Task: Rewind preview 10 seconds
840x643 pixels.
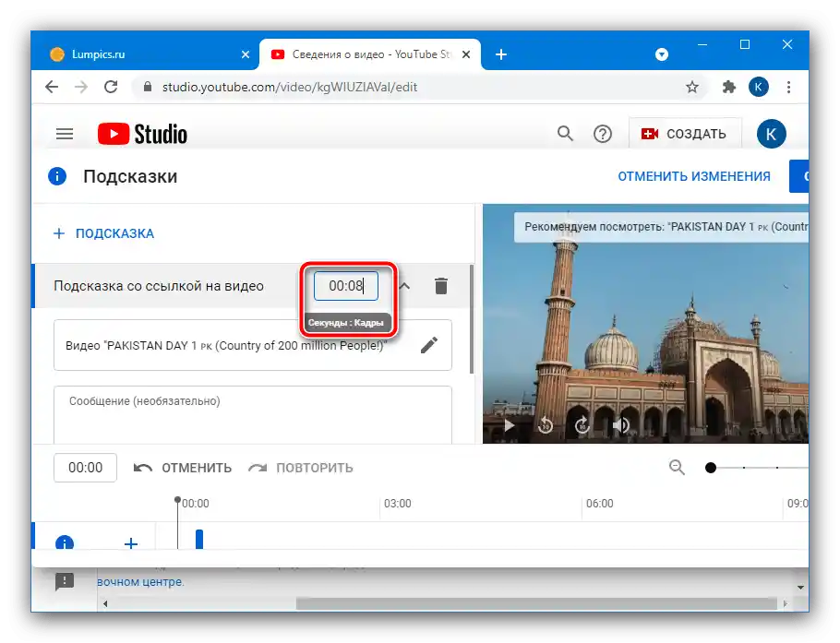Action: point(546,425)
